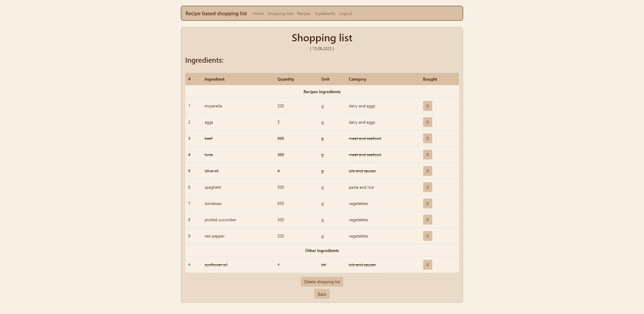
Task: Delete the shopping list
Action: point(321,281)
